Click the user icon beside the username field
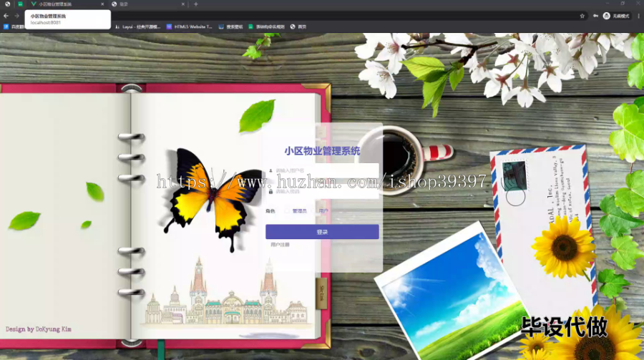The width and height of the screenshot is (644, 360). [x=270, y=170]
